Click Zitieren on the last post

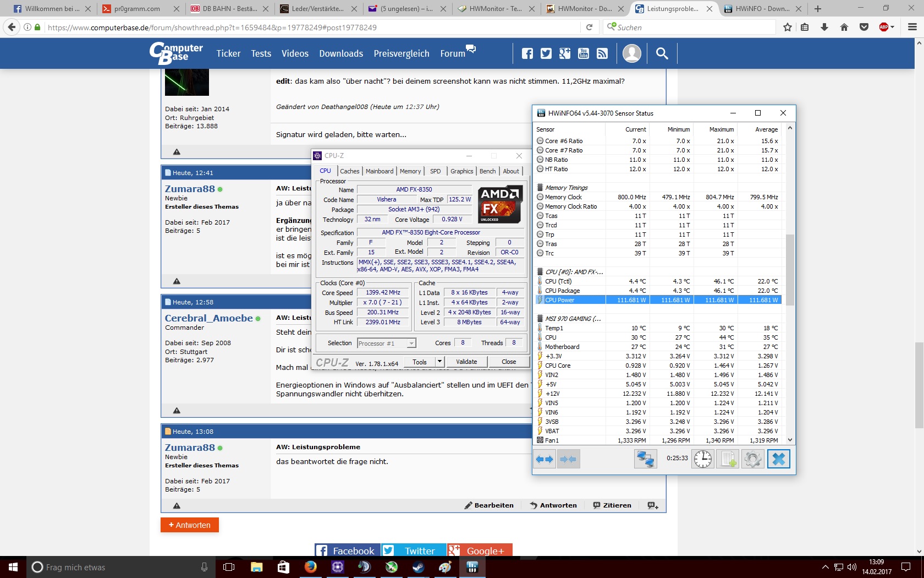pos(612,505)
